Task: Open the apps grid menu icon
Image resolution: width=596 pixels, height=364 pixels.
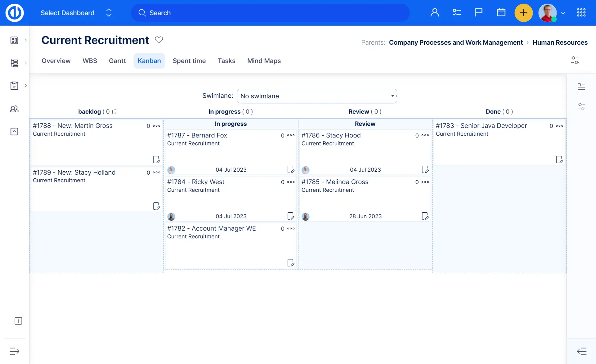Action: coord(581,13)
